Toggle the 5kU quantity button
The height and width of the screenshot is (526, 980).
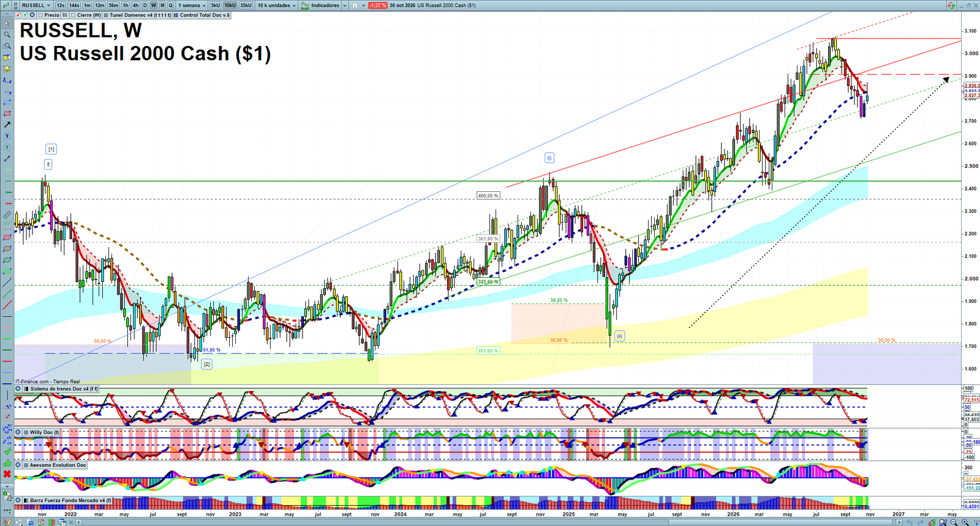pos(216,6)
